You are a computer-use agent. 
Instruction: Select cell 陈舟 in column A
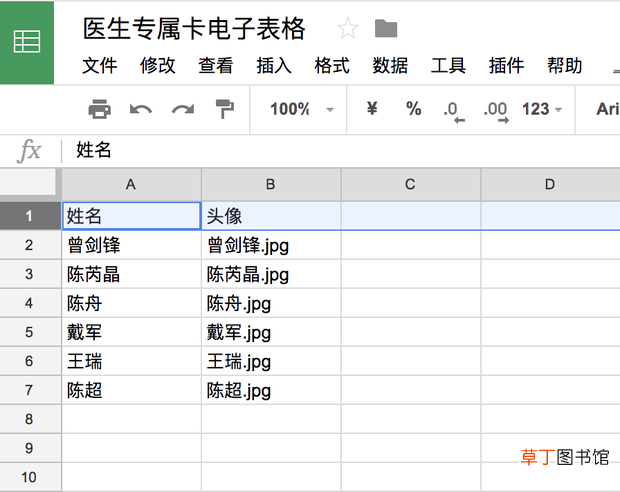[132, 303]
